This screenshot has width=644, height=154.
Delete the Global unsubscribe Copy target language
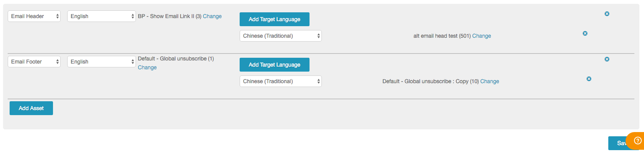tap(589, 79)
